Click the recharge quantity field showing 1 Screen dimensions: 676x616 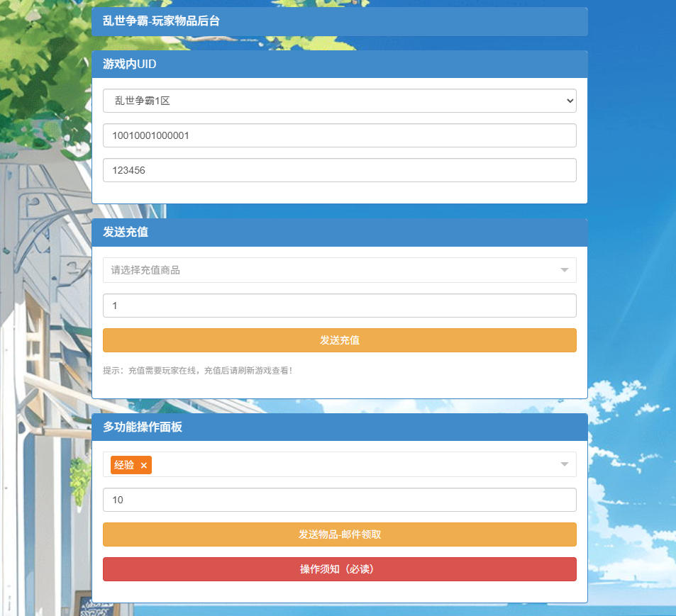pos(339,306)
